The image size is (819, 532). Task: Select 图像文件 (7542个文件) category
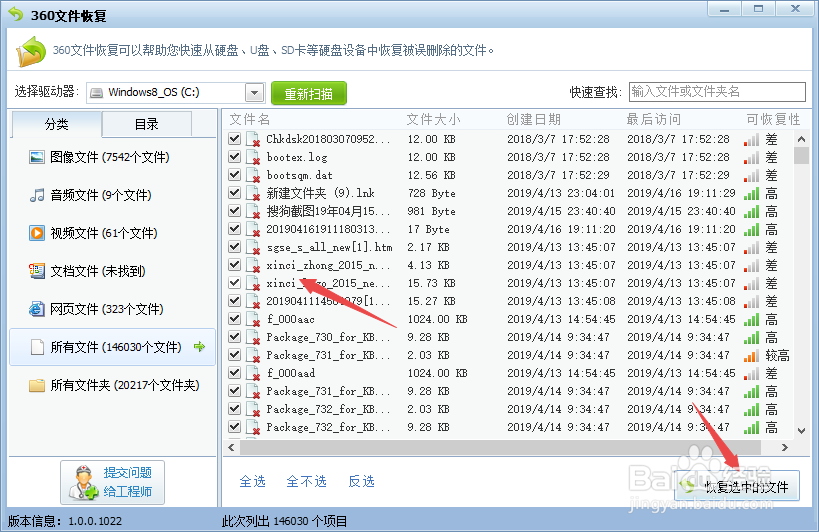click(x=112, y=157)
